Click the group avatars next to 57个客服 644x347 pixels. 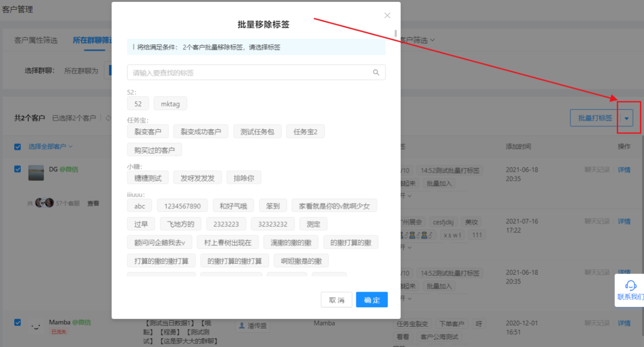(45, 203)
